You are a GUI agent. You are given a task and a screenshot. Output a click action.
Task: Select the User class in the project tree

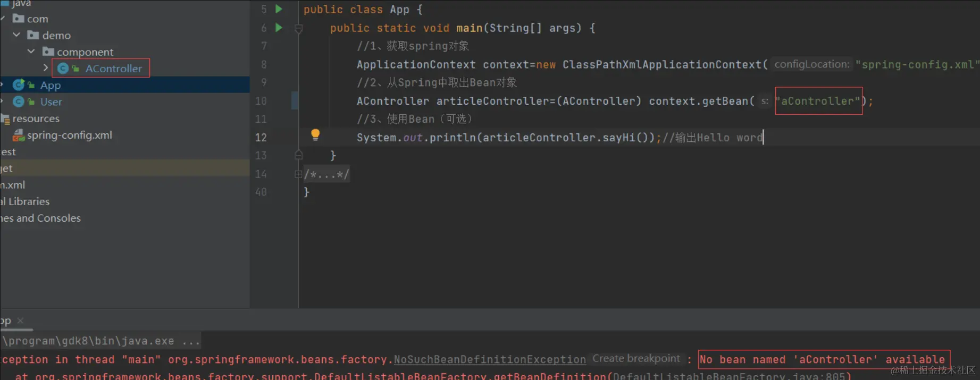click(51, 102)
